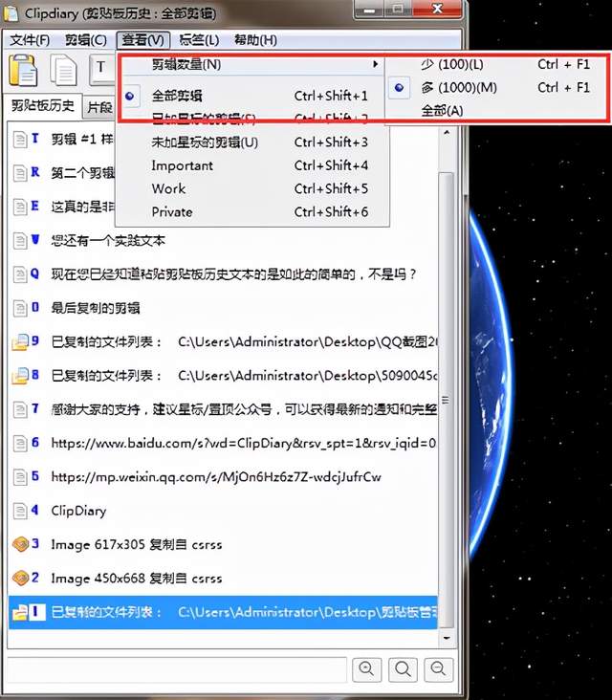Click the magnifier with minus search button

[x=438, y=669]
